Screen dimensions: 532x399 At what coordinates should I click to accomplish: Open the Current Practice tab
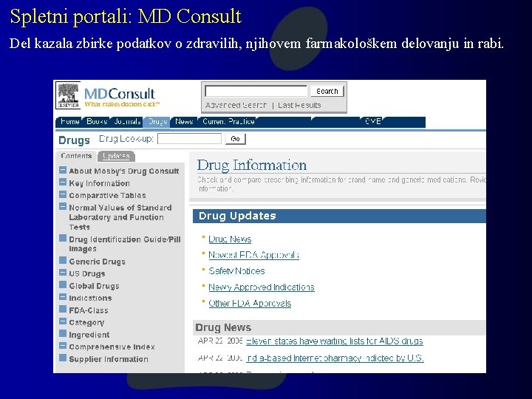[228, 122]
